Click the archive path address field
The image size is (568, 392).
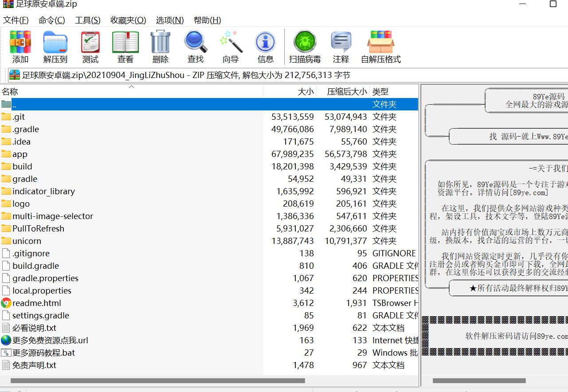(x=288, y=75)
